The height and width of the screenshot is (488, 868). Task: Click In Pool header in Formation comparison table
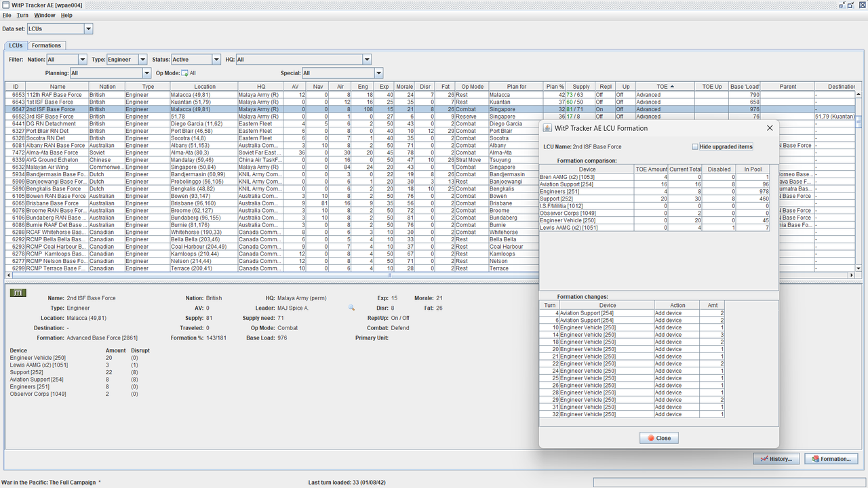[753, 169]
